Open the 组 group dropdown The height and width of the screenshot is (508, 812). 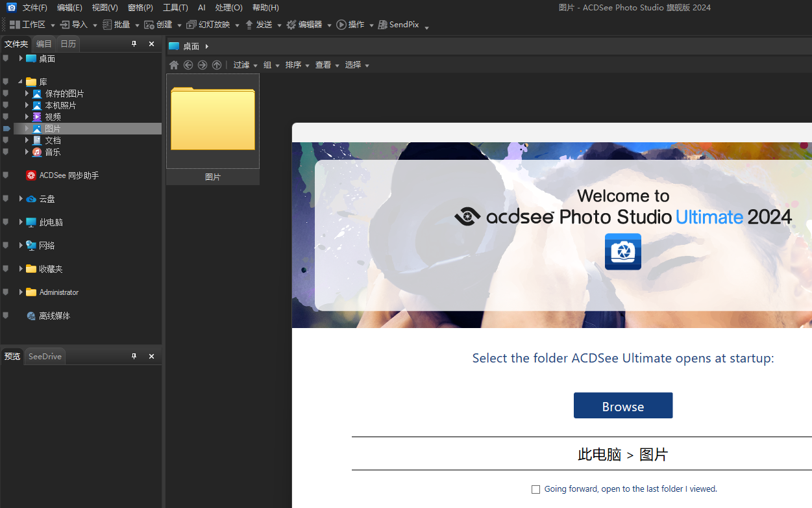271,65
